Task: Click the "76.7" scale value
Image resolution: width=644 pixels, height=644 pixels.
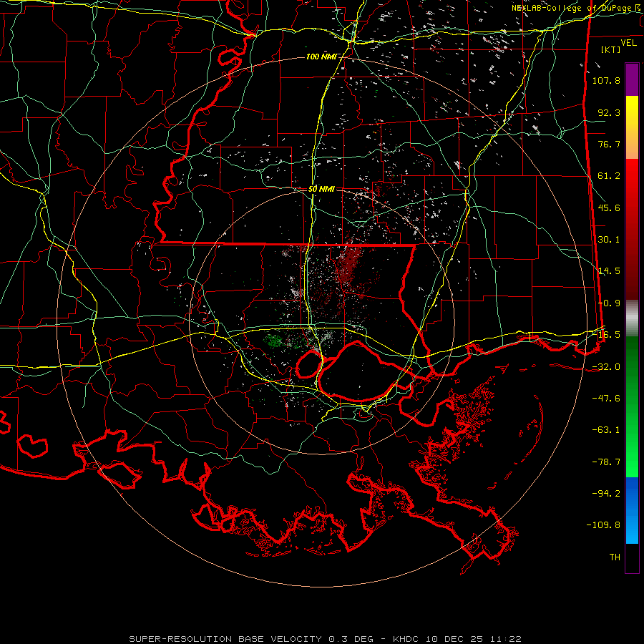Action: tap(609, 144)
